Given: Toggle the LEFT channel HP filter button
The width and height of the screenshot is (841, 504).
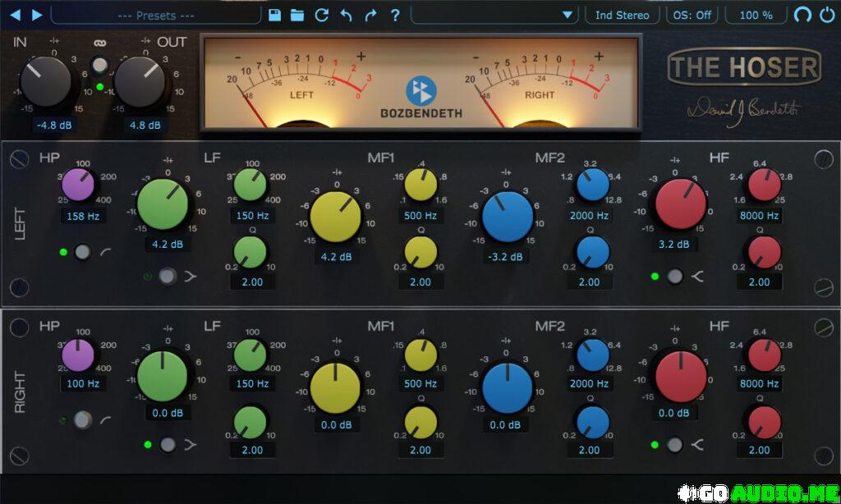Looking at the screenshot, I should click(x=82, y=251).
